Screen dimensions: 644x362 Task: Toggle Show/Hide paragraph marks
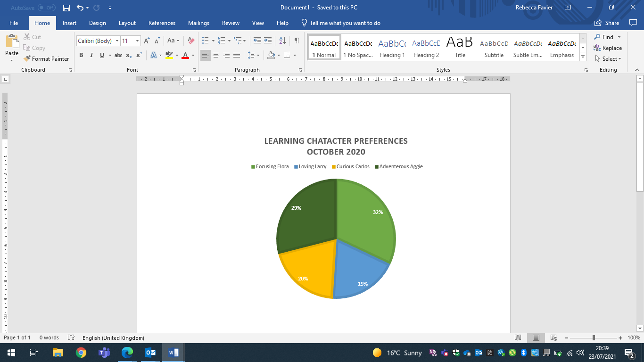click(297, 41)
